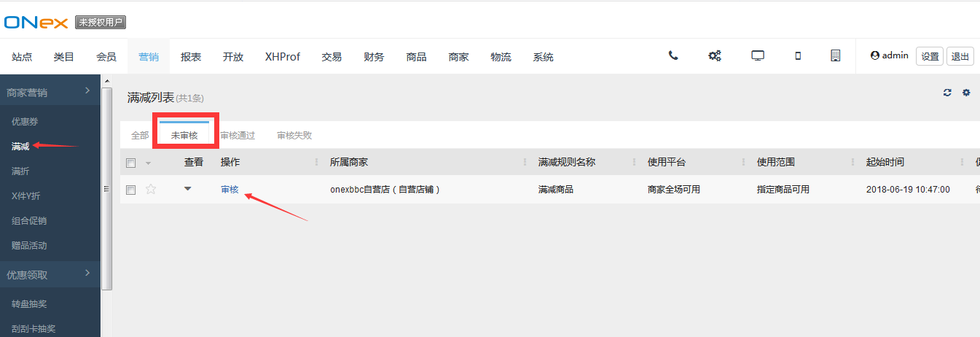Switch to the 审核通过 tab
This screenshot has height=337, width=980.
tap(238, 135)
